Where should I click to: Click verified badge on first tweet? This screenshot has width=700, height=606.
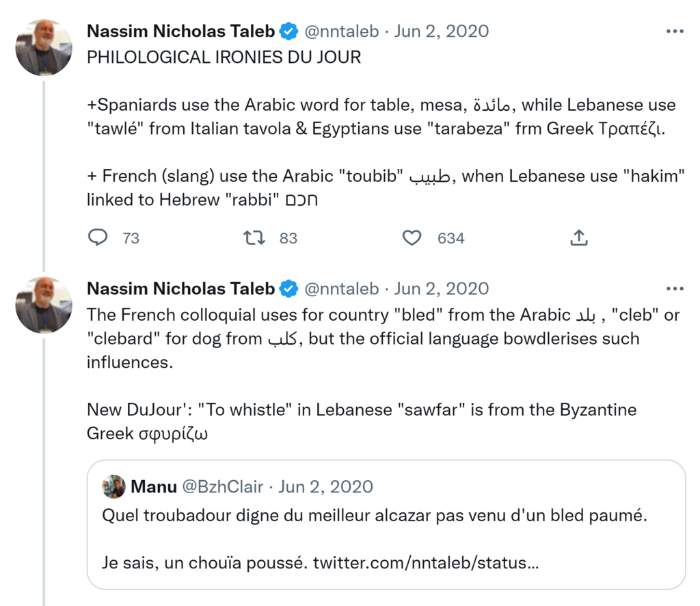[289, 31]
